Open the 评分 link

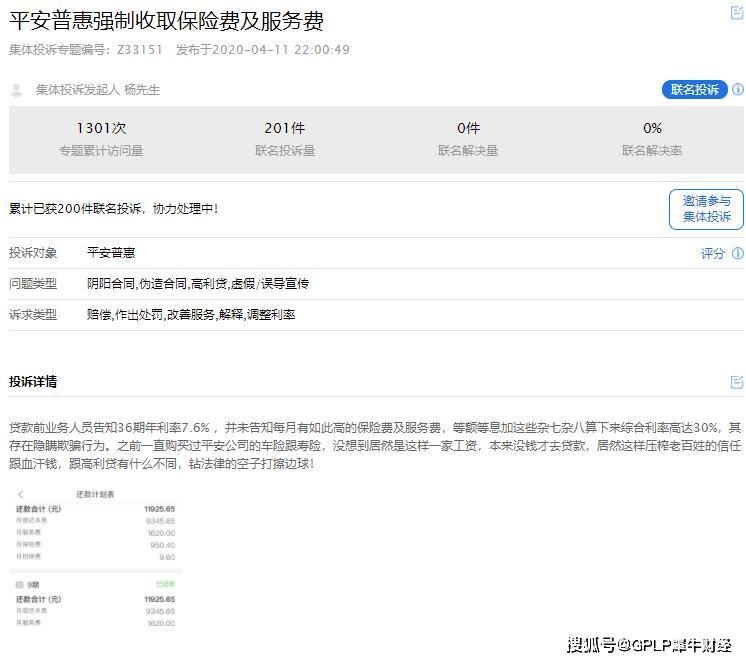pos(712,253)
